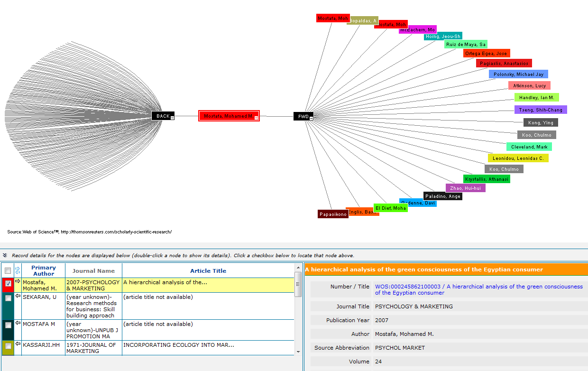Click the orange details panel title bar

point(446,269)
